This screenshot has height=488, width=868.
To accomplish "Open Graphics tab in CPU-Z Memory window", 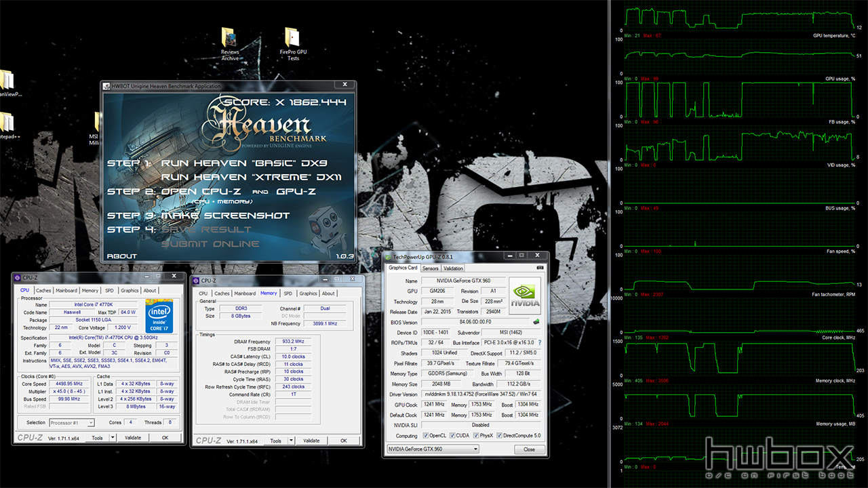I will click(x=309, y=293).
